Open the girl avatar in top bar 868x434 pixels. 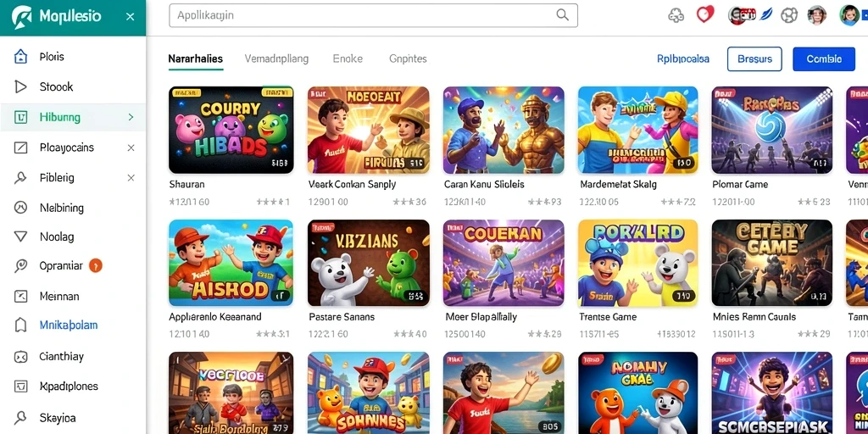[x=816, y=15]
